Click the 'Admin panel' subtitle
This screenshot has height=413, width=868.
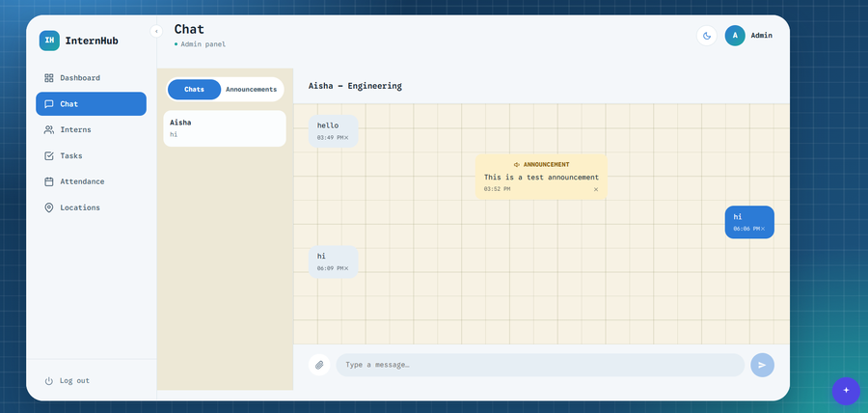point(203,44)
